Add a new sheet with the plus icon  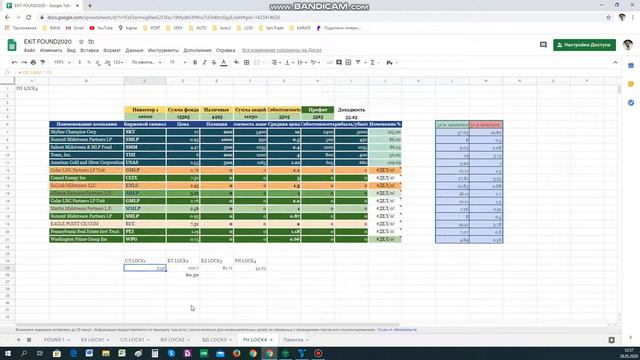tap(18, 340)
